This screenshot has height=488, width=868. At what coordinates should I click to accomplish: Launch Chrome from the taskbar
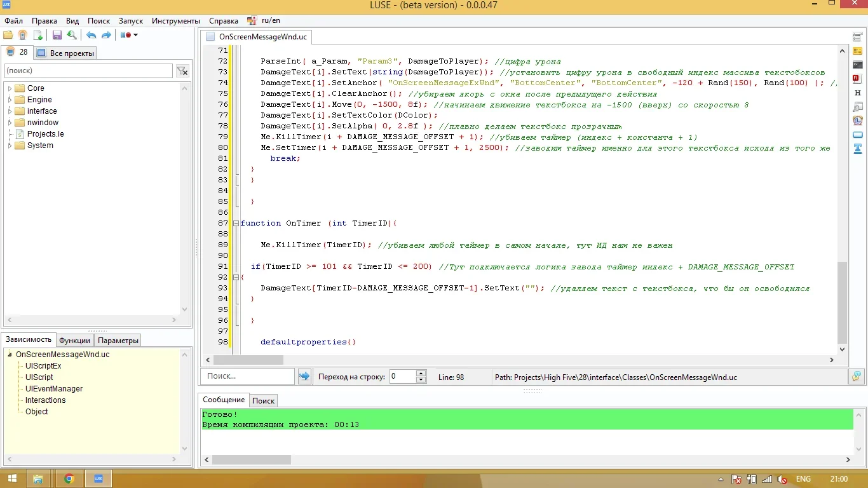click(69, 478)
